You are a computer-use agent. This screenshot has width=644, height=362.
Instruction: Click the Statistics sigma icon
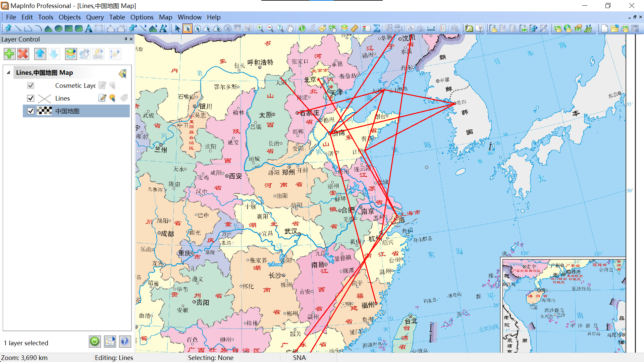[x=377, y=28]
